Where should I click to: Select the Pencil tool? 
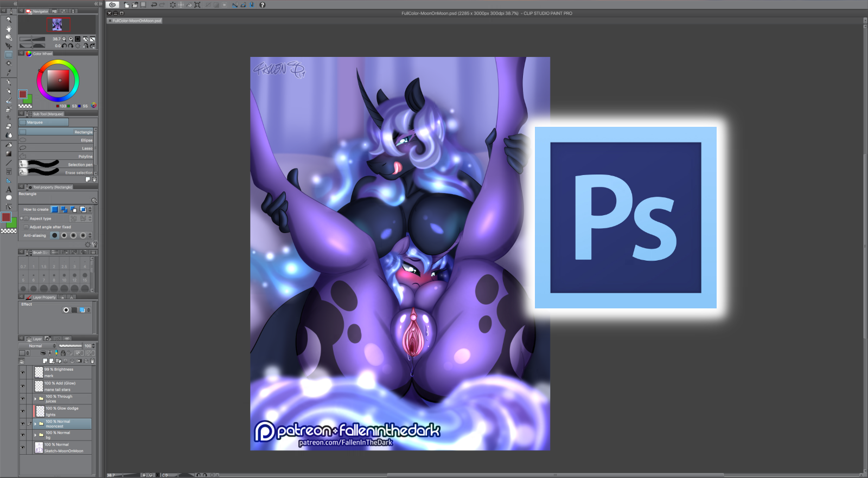(9, 91)
